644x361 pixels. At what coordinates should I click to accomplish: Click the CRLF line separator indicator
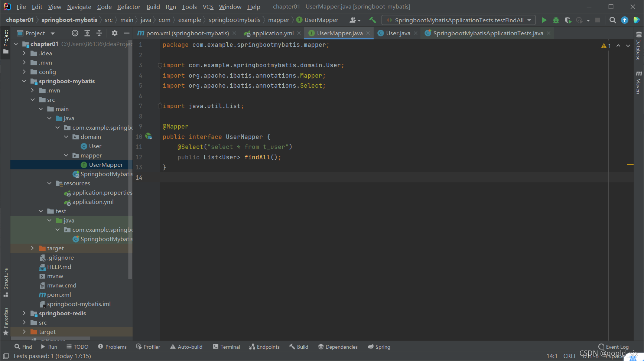(x=570, y=356)
